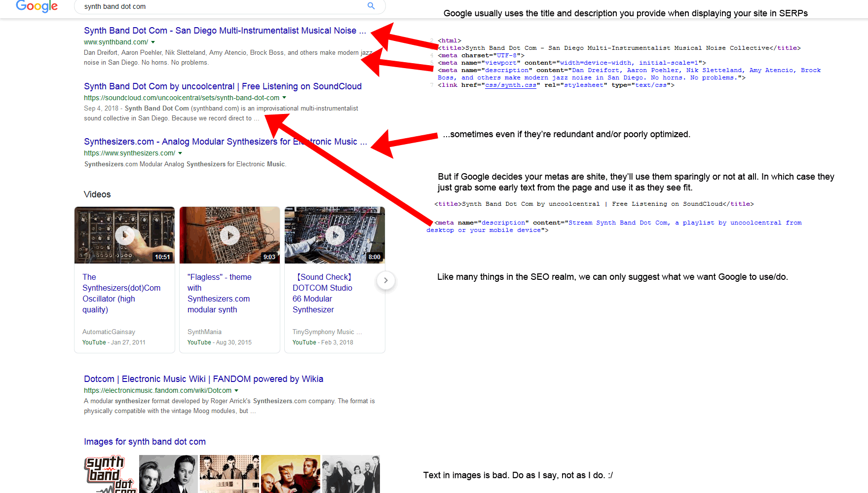The height and width of the screenshot is (493, 868).
Task: Play the 9:03 Flagless theme video
Action: [229, 235]
